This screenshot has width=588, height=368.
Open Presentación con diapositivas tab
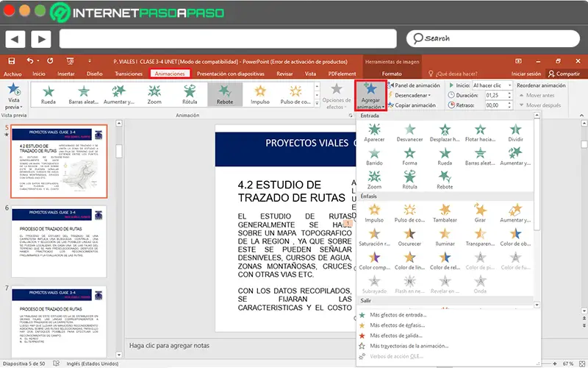tap(230, 74)
